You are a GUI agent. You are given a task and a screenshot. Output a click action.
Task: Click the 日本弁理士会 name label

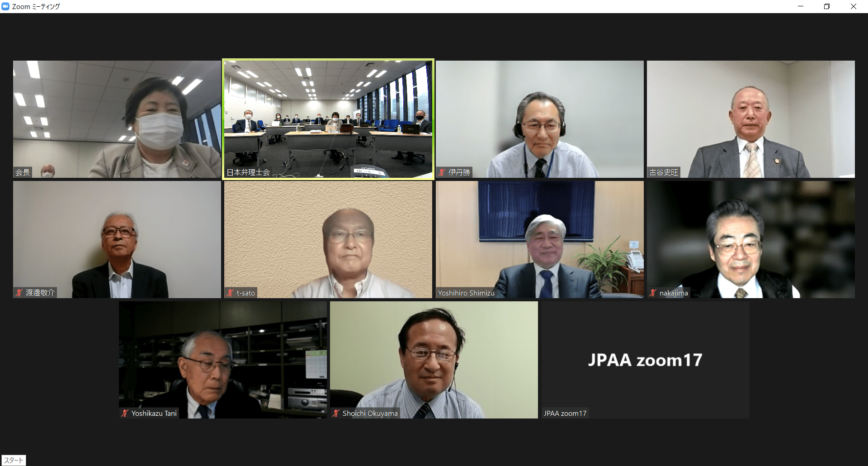pos(248,172)
